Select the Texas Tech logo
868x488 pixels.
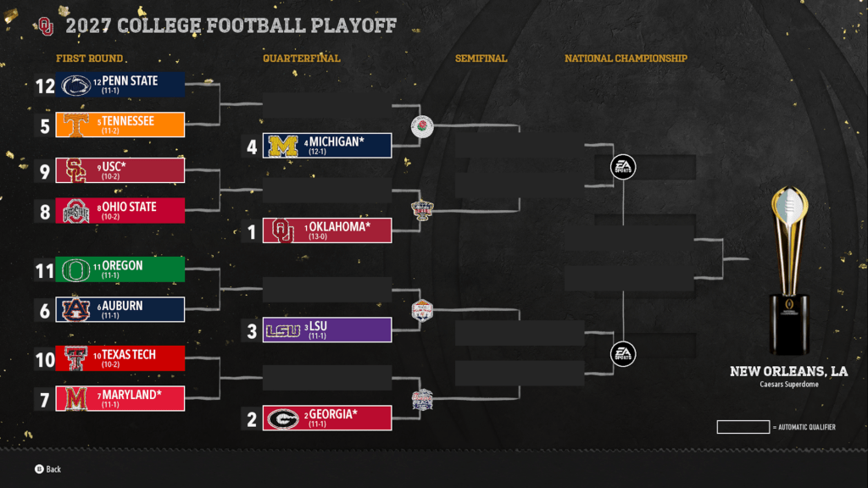tap(77, 358)
